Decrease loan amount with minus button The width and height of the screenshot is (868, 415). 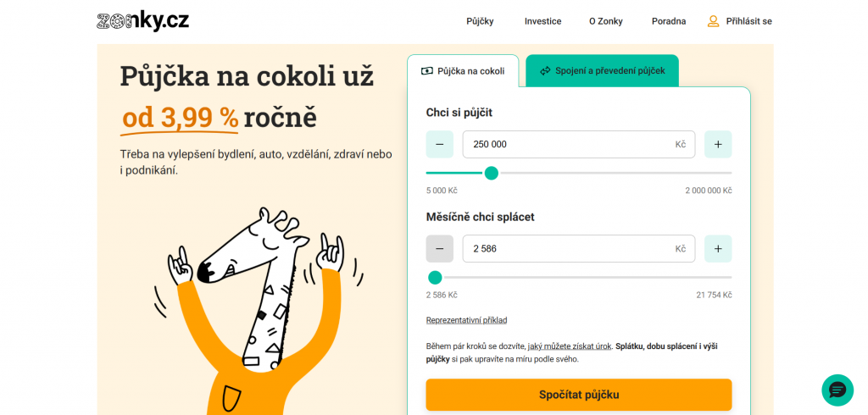click(x=439, y=145)
